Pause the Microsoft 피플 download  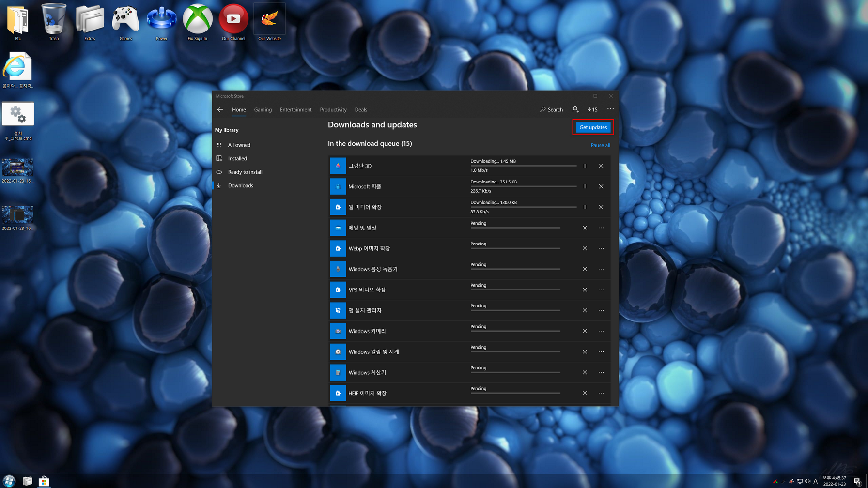[585, 186]
